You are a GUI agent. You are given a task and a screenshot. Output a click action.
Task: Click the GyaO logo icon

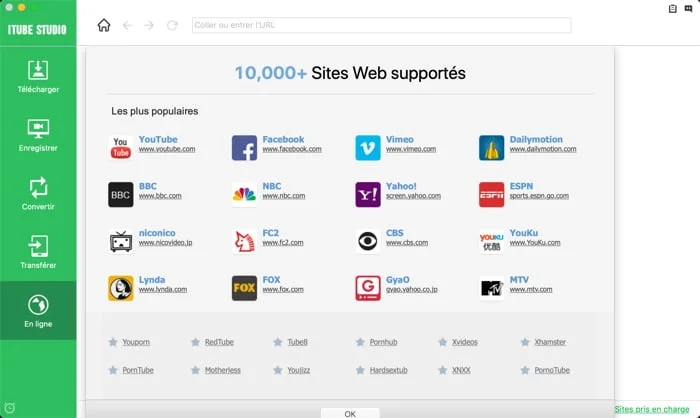(368, 288)
